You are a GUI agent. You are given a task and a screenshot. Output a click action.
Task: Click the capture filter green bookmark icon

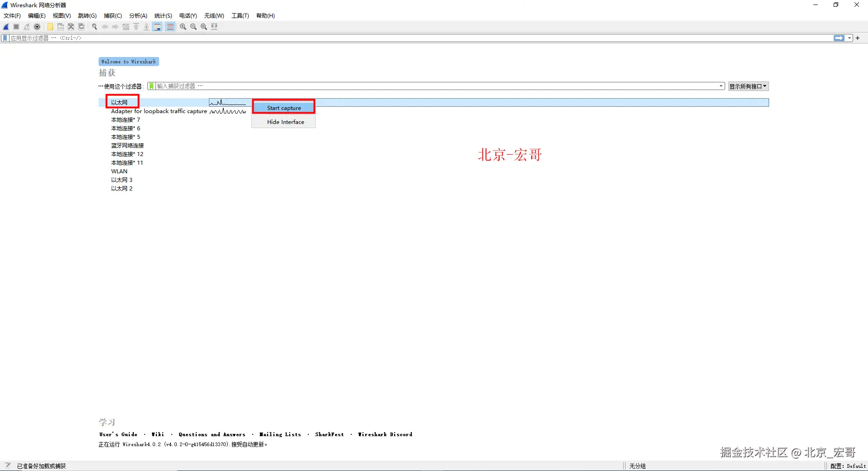coord(151,86)
